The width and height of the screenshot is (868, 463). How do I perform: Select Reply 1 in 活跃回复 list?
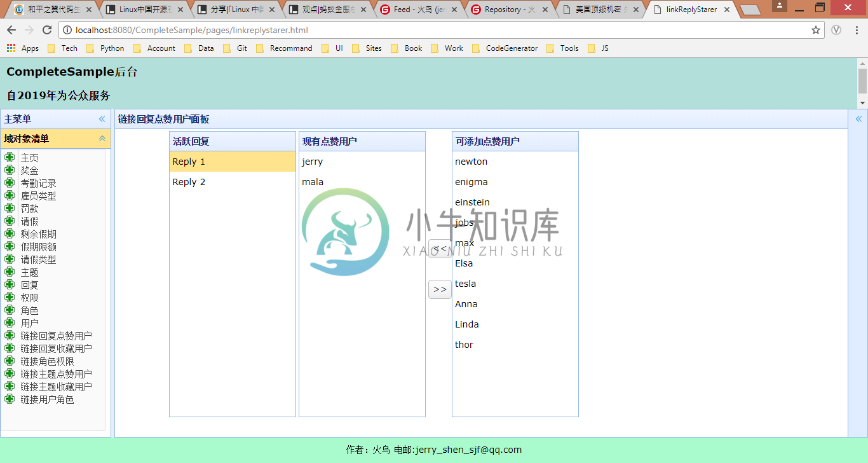pos(233,162)
